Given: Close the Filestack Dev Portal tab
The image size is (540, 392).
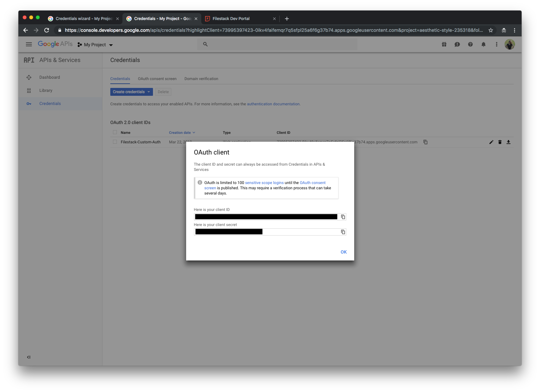Looking at the screenshot, I should pyautogui.click(x=274, y=19).
